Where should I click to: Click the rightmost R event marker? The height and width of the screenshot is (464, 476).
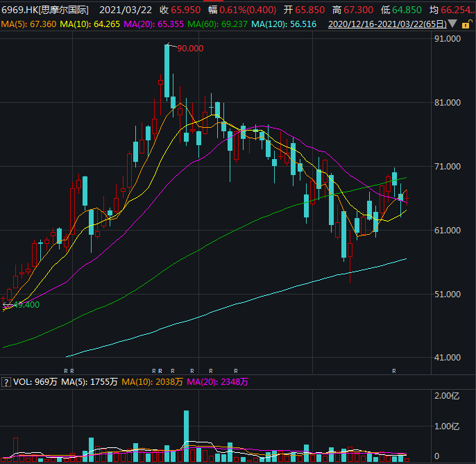394,372
